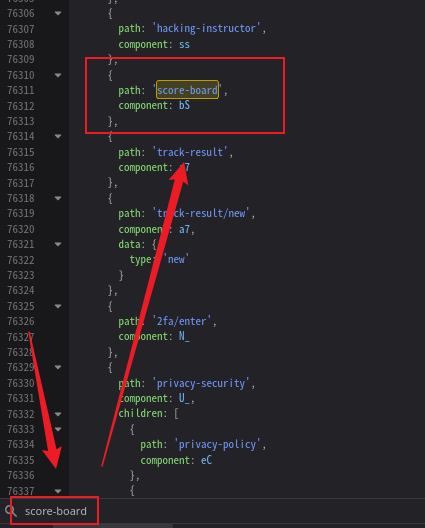This screenshot has width=425, height=528.
Task: Click the 'track-result/new' path string
Action: 201,213
